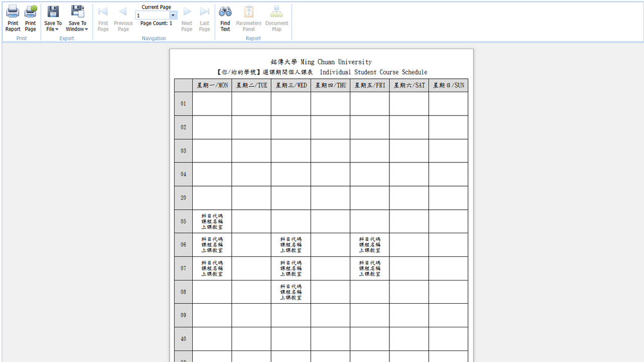The height and width of the screenshot is (362, 644).
Task: Click Friday period 06 course cell
Action: click(370, 245)
